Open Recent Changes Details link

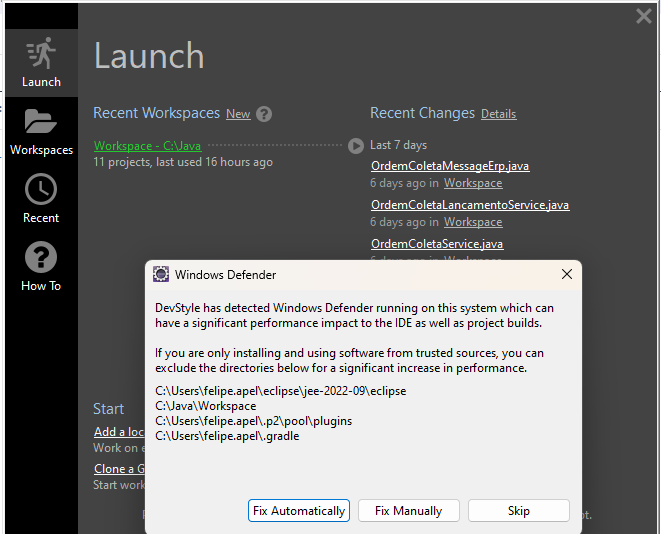coord(499,114)
